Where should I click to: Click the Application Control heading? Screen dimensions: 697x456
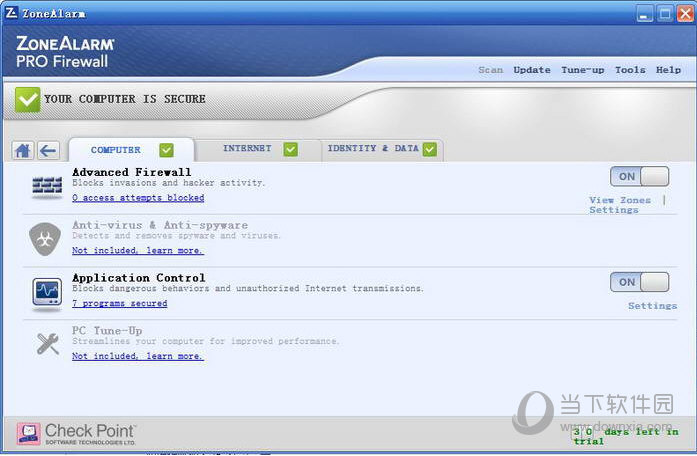click(x=139, y=278)
